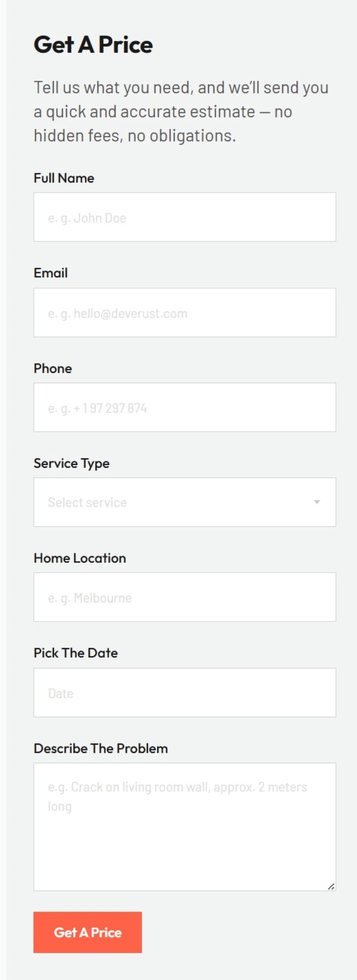Open the Select service dropdown

point(184,503)
